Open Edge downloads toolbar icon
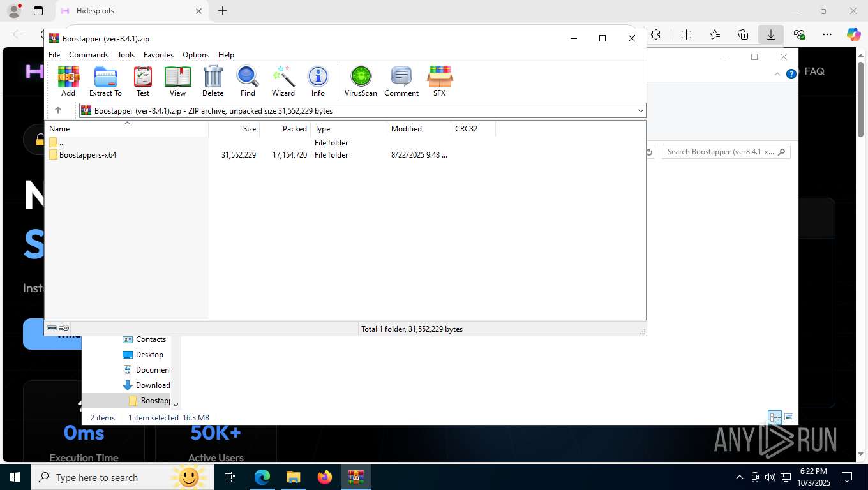The width and height of the screenshot is (868, 490). click(771, 34)
